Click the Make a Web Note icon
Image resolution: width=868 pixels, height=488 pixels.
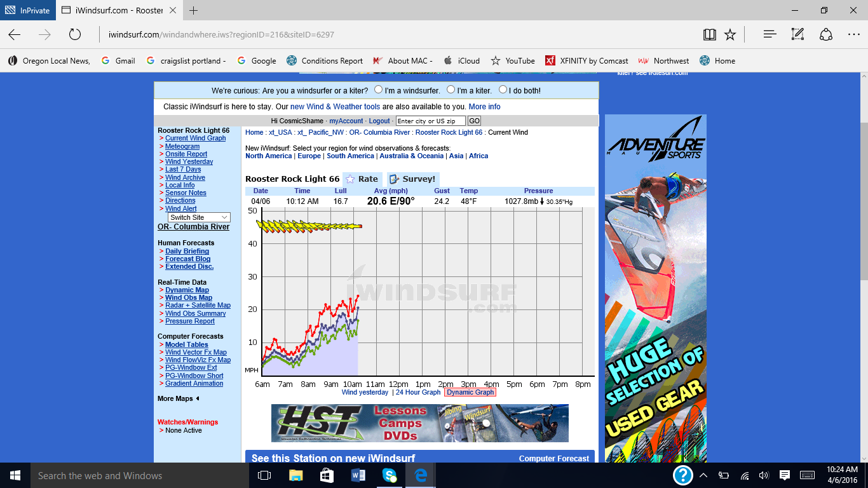797,34
